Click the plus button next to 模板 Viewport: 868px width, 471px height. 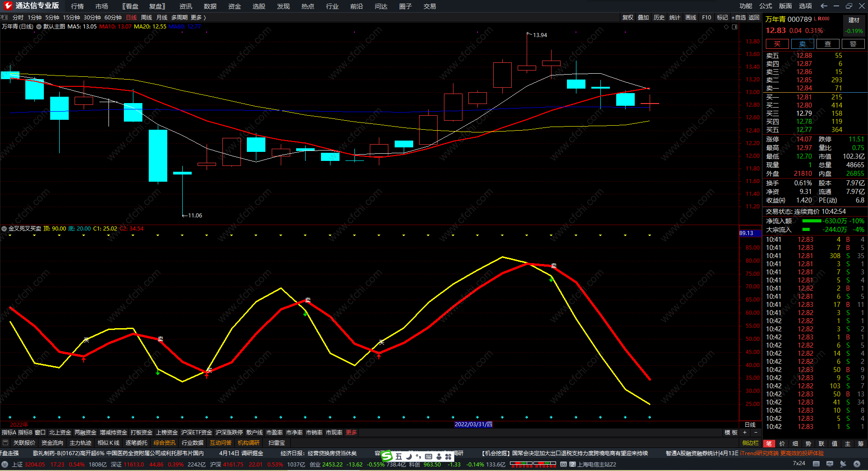pos(745,433)
